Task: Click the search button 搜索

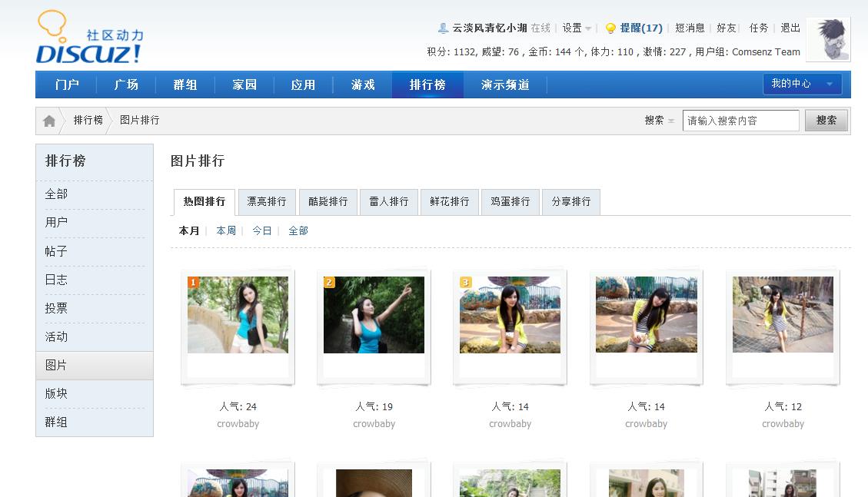Action: [826, 121]
